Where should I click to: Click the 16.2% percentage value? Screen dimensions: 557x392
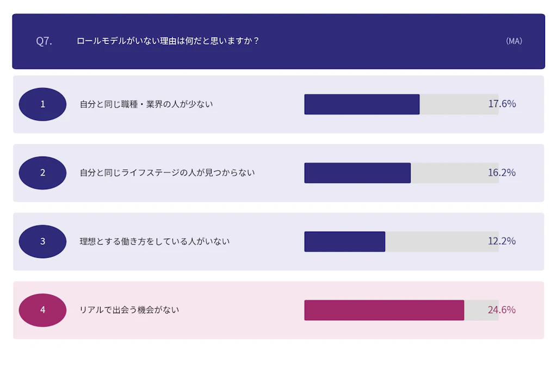[x=502, y=172]
